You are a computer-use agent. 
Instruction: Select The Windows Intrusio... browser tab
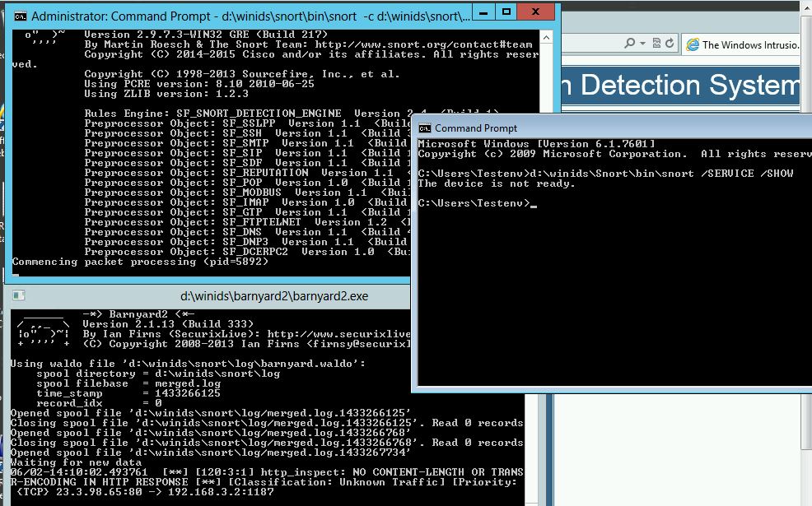click(749, 44)
